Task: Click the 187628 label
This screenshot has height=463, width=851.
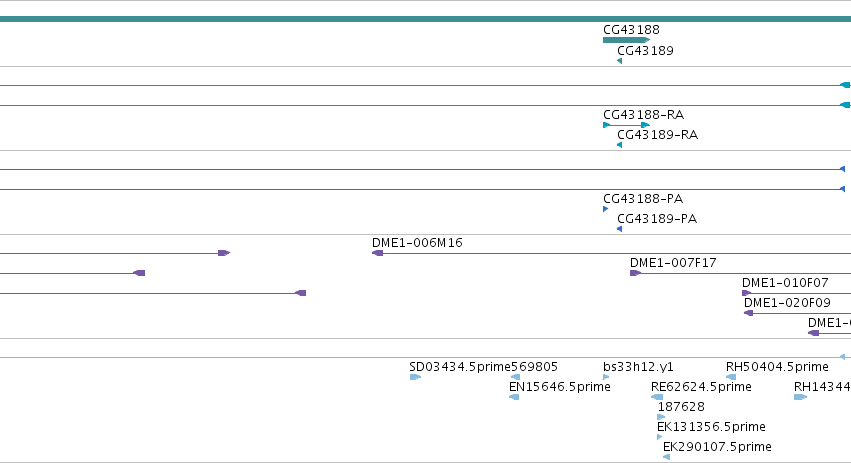Action: point(681,407)
